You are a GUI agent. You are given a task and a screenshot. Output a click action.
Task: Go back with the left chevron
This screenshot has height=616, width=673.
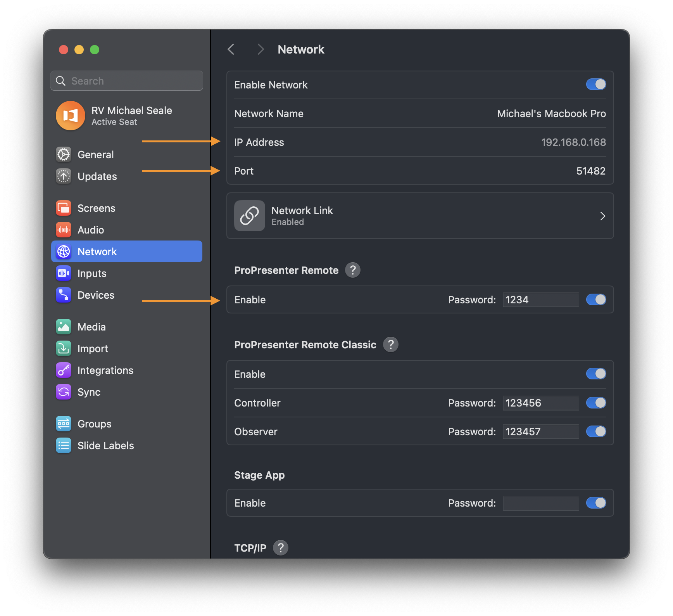click(x=231, y=49)
